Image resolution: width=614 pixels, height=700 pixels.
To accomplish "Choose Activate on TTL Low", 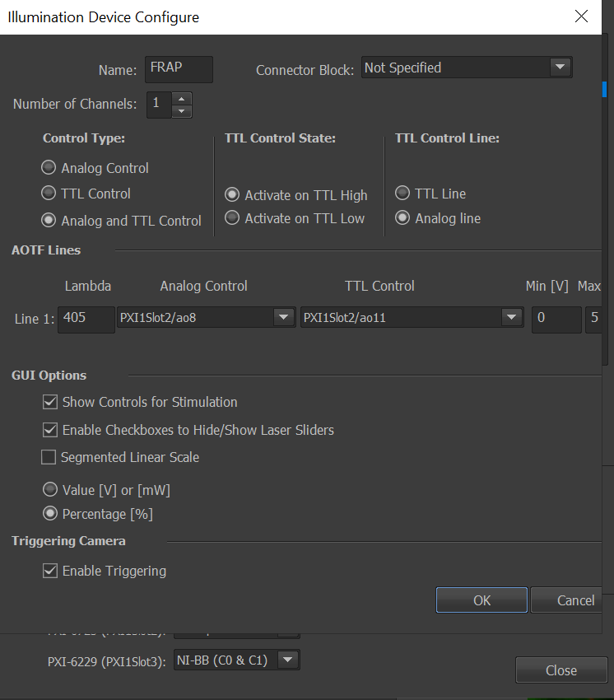I will click(x=233, y=218).
